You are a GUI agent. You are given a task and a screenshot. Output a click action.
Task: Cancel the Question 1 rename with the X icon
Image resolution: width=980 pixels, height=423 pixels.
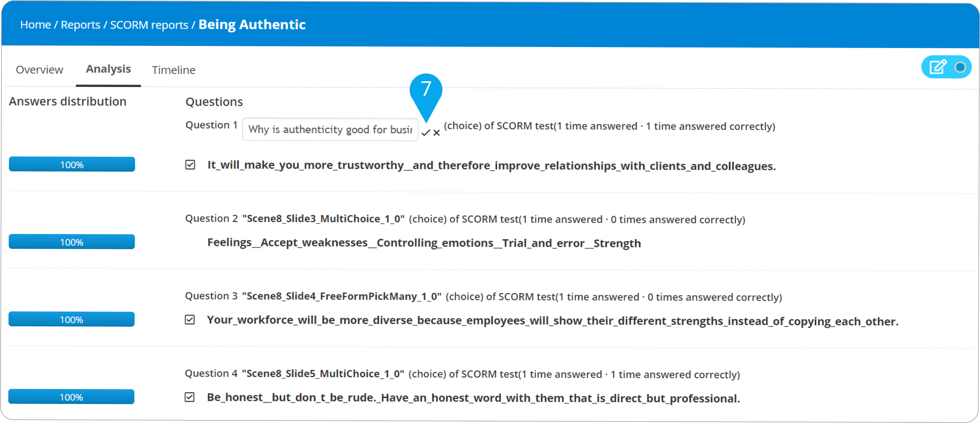point(436,133)
